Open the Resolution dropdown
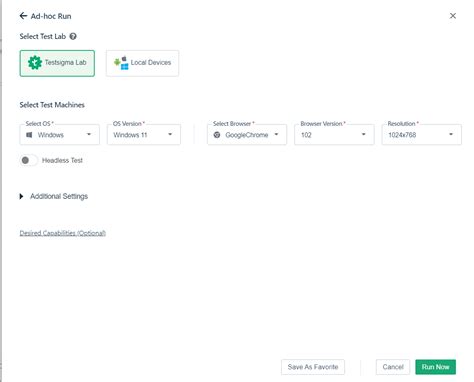This screenshot has width=474, height=382. click(x=421, y=135)
